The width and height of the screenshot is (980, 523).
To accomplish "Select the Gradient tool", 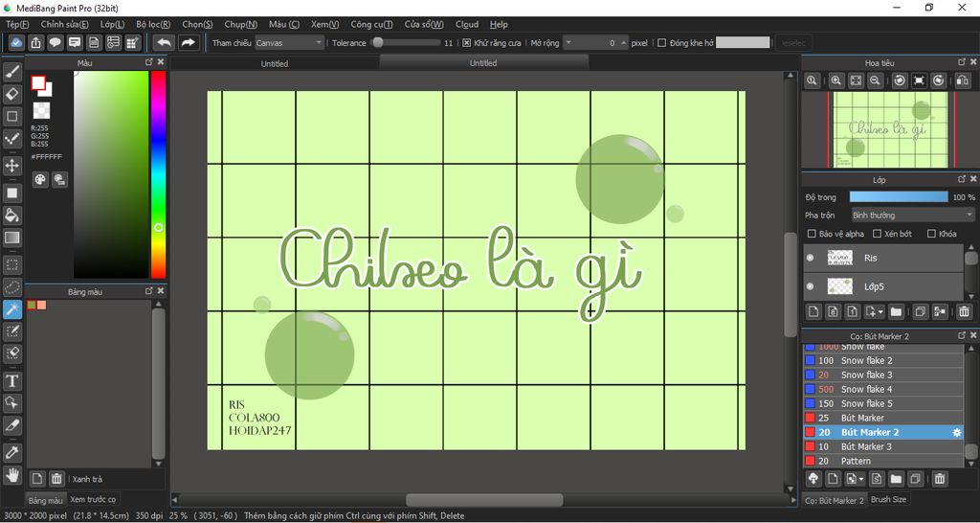I will tap(11, 238).
